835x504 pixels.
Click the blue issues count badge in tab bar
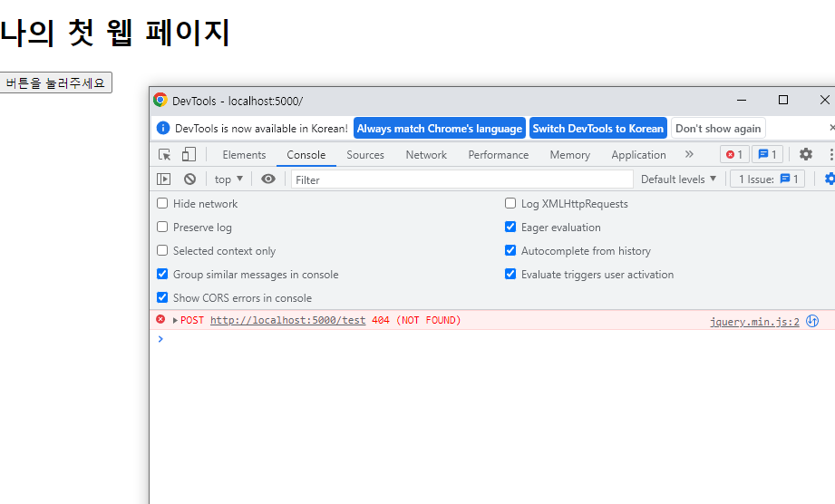tap(767, 154)
